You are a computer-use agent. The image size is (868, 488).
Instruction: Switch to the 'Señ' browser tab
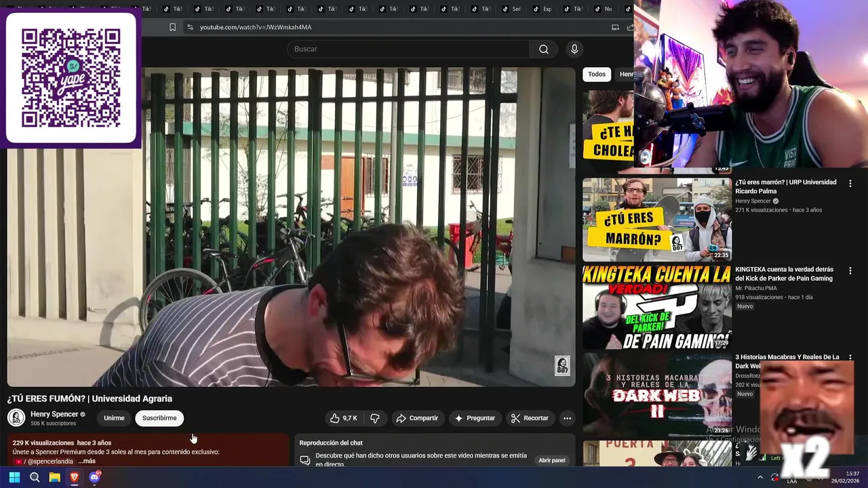pos(511,9)
